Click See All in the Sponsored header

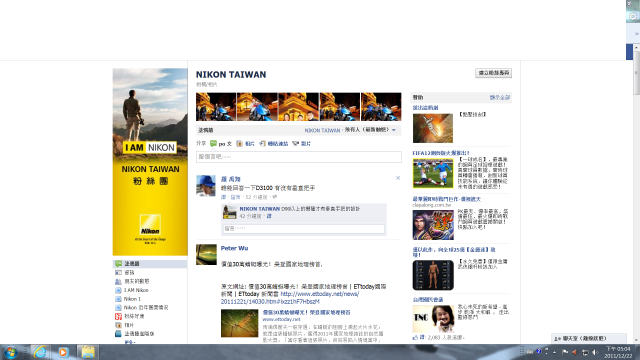pyautogui.click(x=500, y=98)
